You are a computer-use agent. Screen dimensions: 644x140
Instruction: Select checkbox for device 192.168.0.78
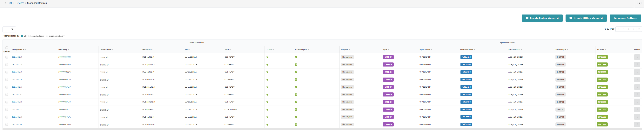(x=7, y=65)
